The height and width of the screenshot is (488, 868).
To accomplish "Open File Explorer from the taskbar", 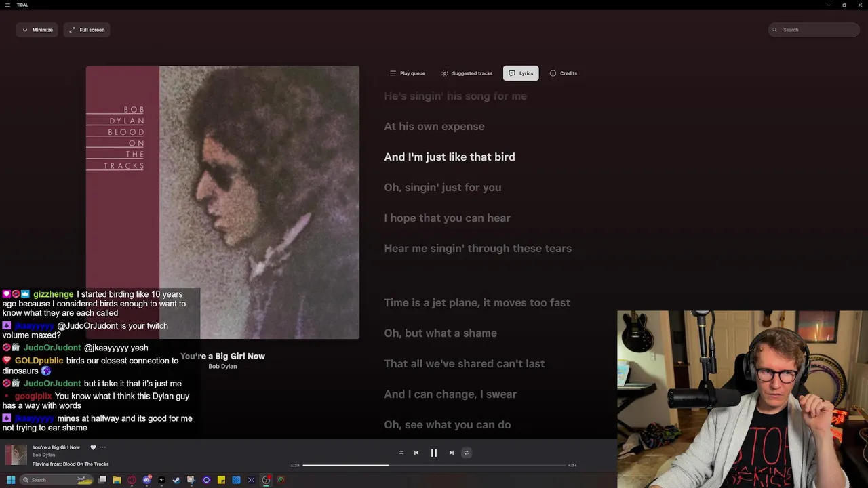I will (x=117, y=480).
